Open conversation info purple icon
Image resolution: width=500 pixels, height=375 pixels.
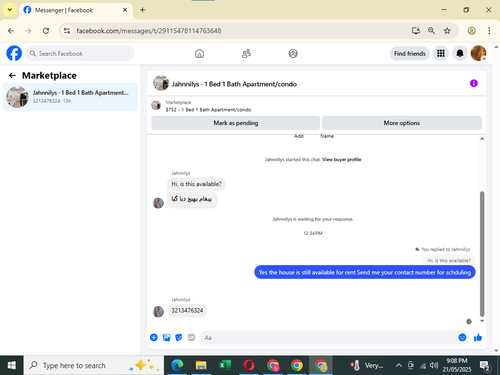coord(474,83)
